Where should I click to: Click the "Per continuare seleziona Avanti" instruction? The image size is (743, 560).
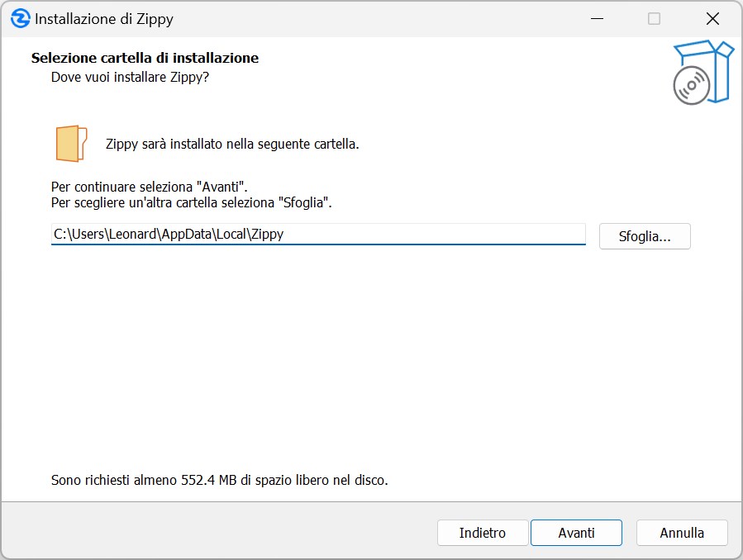(150, 187)
